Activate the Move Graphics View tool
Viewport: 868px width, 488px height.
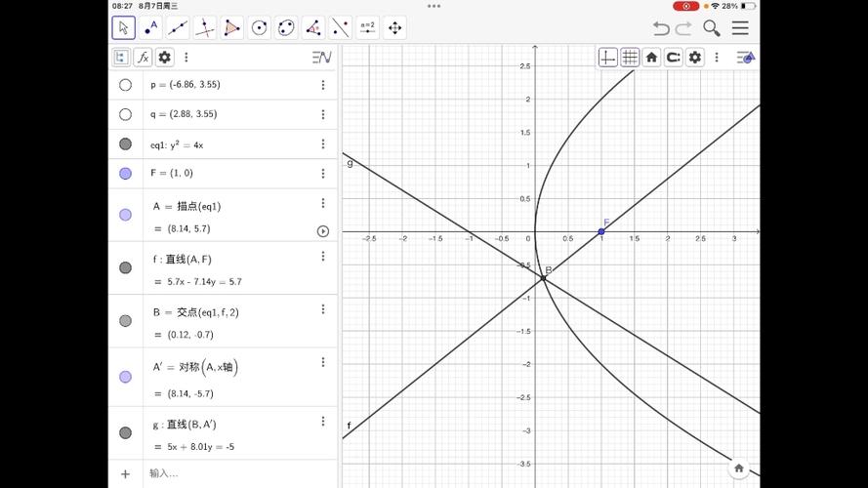coord(394,27)
